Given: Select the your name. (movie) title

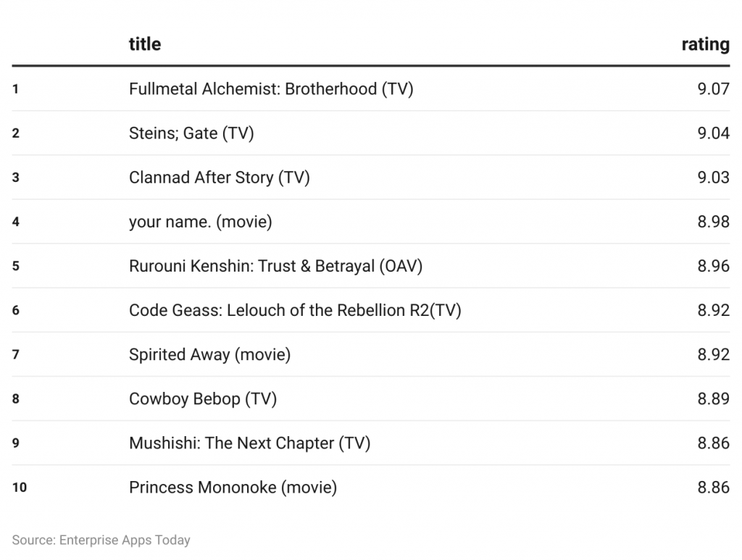Looking at the screenshot, I should point(200,222).
